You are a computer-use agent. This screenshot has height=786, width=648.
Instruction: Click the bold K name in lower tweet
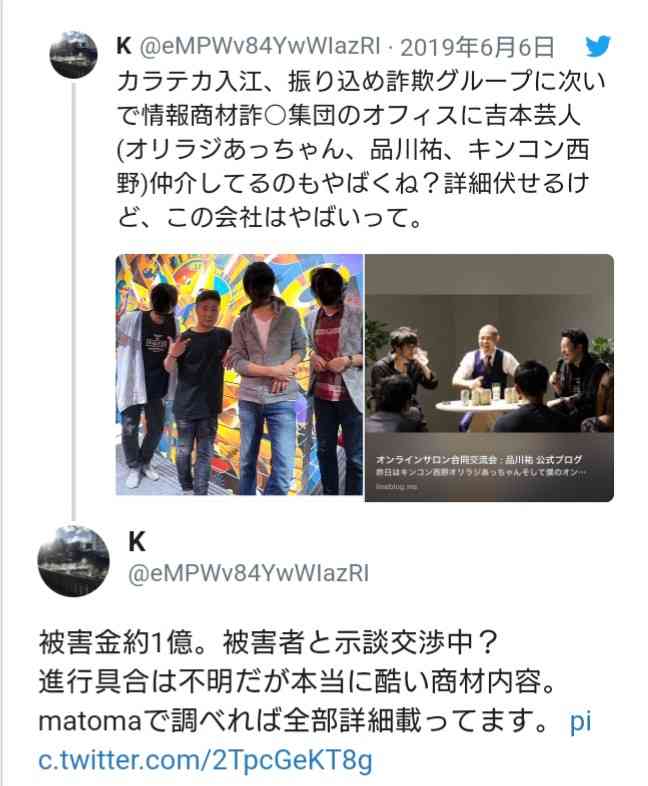(137, 542)
